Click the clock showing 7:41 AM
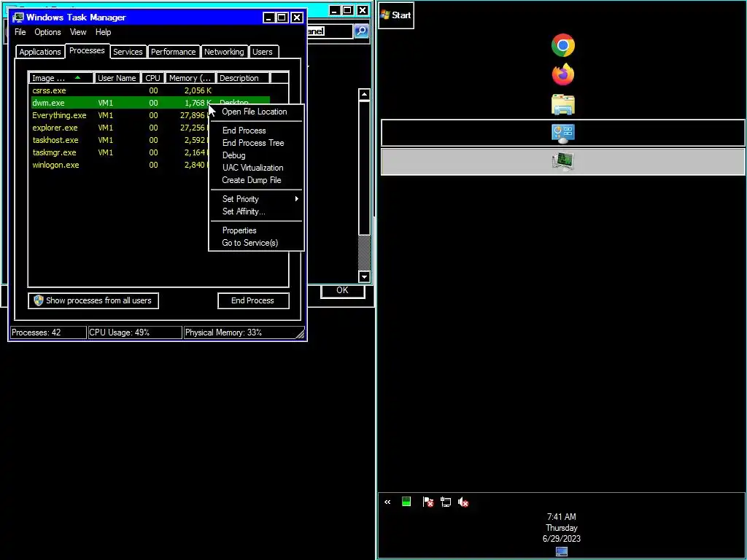The height and width of the screenshot is (560, 747). click(561, 517)
